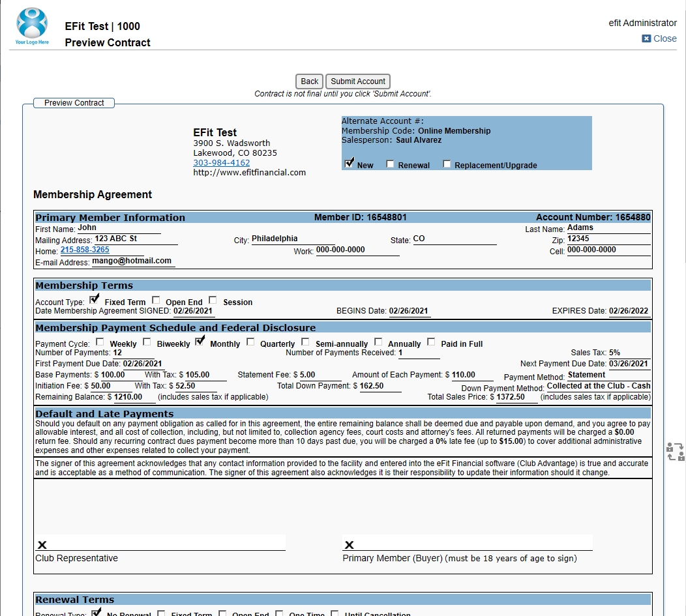Screen dimensions: 686x616
Task: Click the Sales Tax 5% value
Action: click(614, 353)
